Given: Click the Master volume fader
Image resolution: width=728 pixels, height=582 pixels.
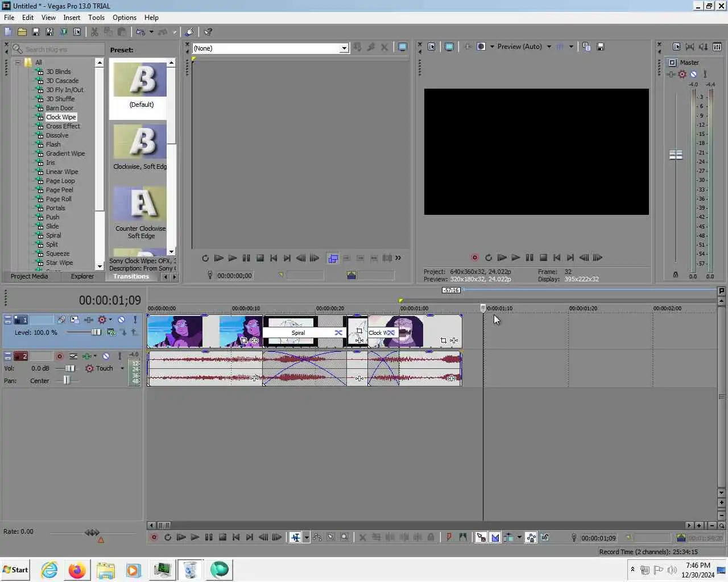Looking at the screenshot, I should [676, 155].
